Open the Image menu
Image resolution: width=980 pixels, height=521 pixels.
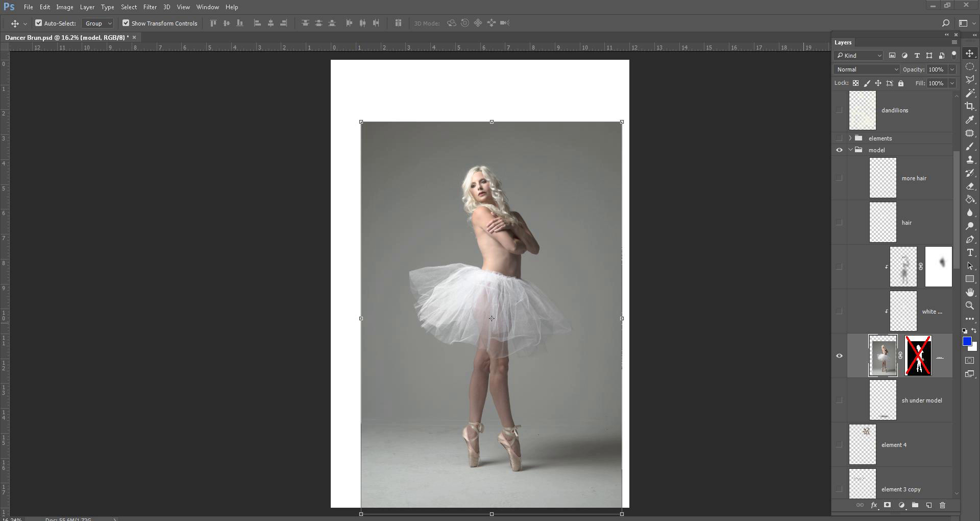pyautogui.click(x=64, y=7)
